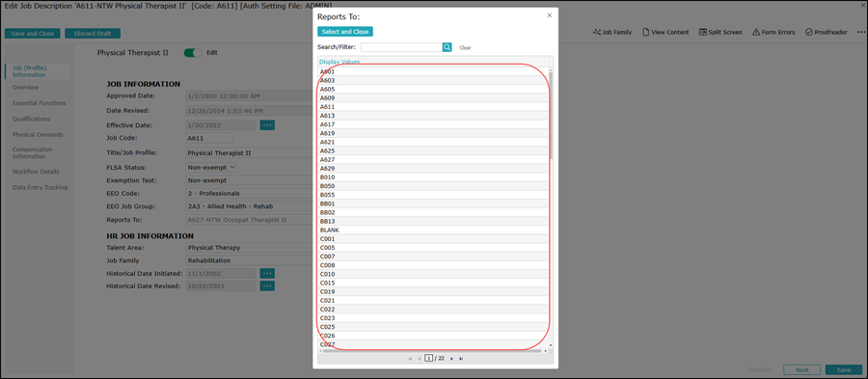Viewport: 868px width, 379px height.
Task: Activate Split Screen view
Action: (x=720, y=32)
